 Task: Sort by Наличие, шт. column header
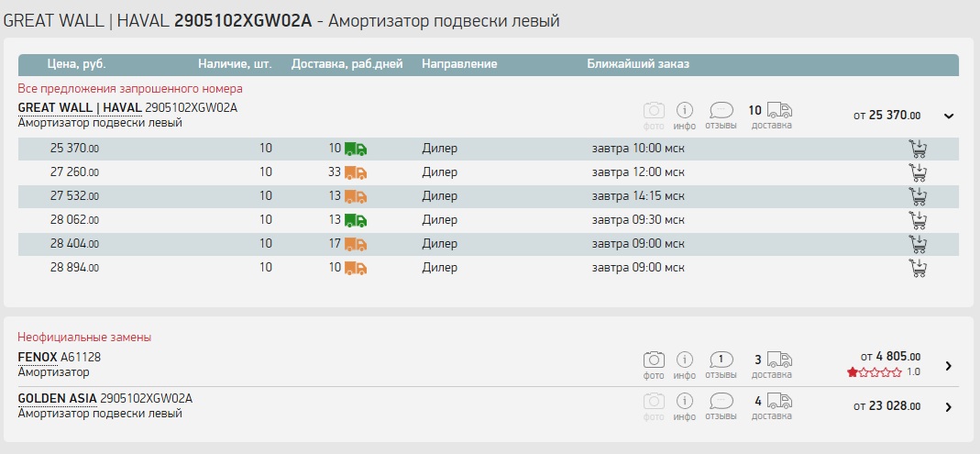[x=235, y=64]
